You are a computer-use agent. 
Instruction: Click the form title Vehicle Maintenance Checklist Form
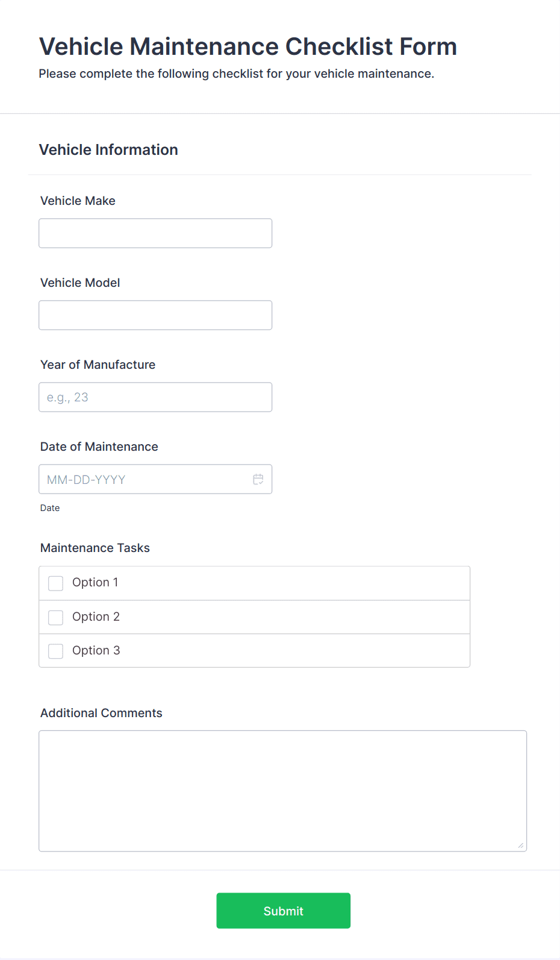[x=247, y=46]
